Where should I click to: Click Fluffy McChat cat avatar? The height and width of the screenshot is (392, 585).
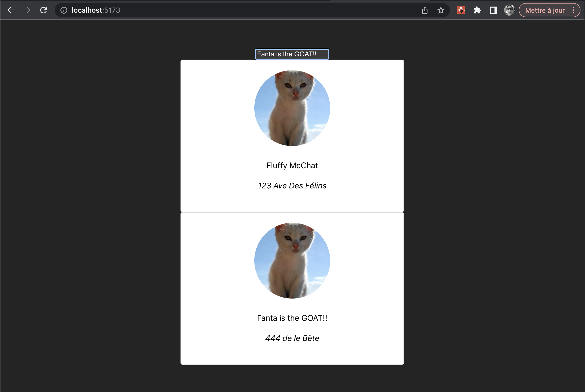(292, 108)
